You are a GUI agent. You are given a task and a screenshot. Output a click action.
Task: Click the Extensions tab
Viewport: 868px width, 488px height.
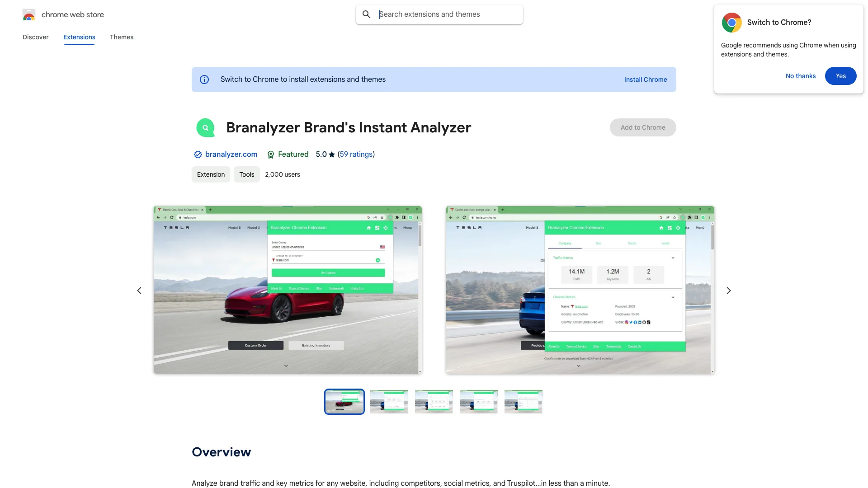coord(79,37)
